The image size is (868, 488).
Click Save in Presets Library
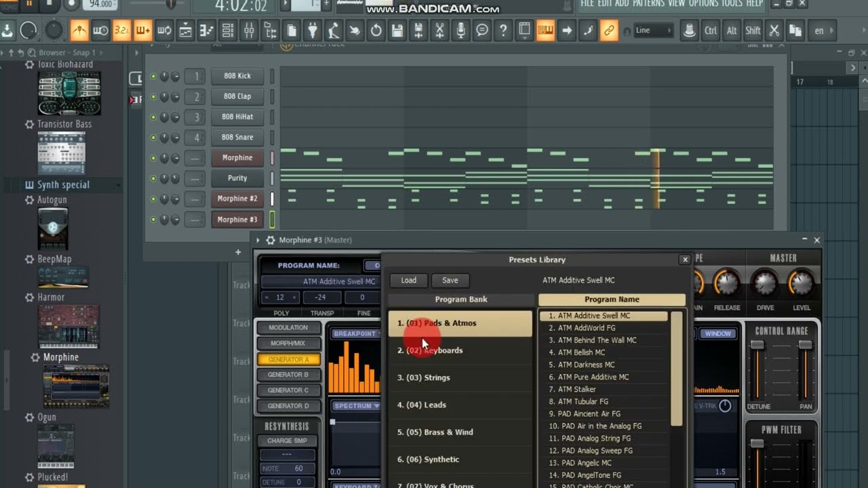point(450,280)
